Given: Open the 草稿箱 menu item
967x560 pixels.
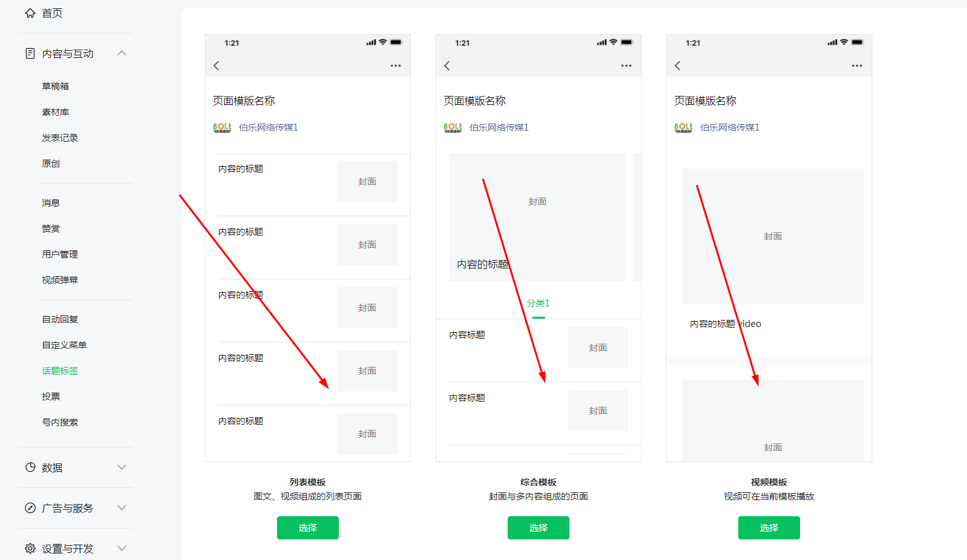Looking at the screenshot, I should [x=55, y=86].
